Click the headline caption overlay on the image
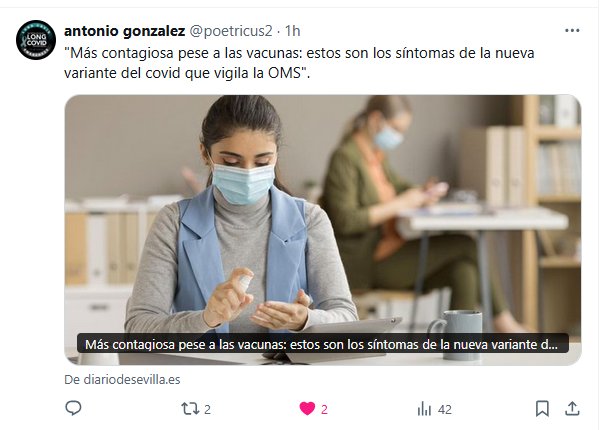This screenshot has width=606, height=430. pos(323,344)
